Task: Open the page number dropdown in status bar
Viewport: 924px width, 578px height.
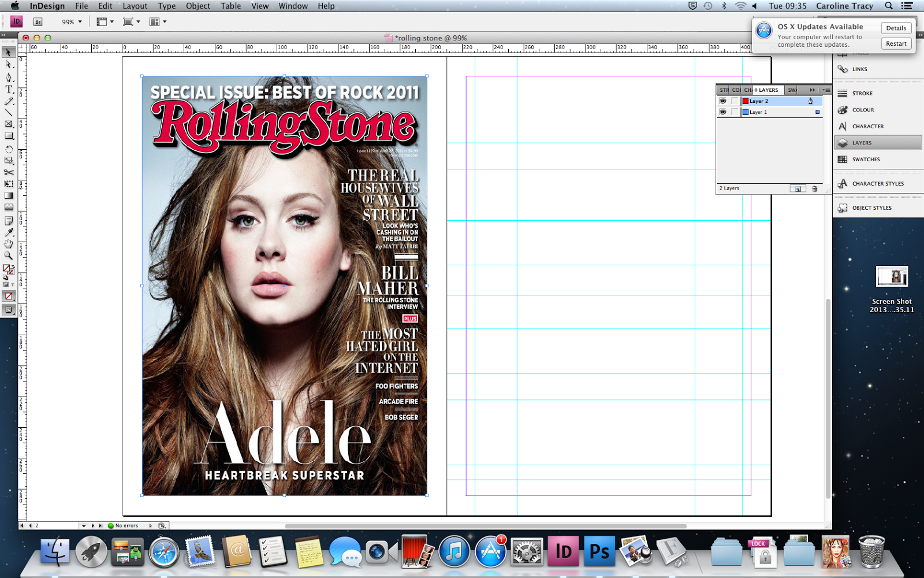Action: coord(84,526)
